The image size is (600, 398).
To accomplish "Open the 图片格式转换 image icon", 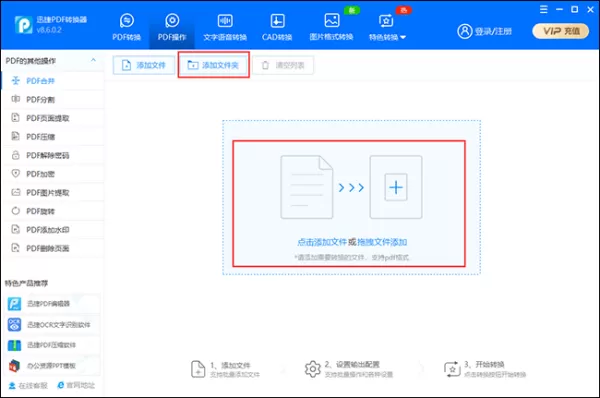I will (x=331, y=20).
